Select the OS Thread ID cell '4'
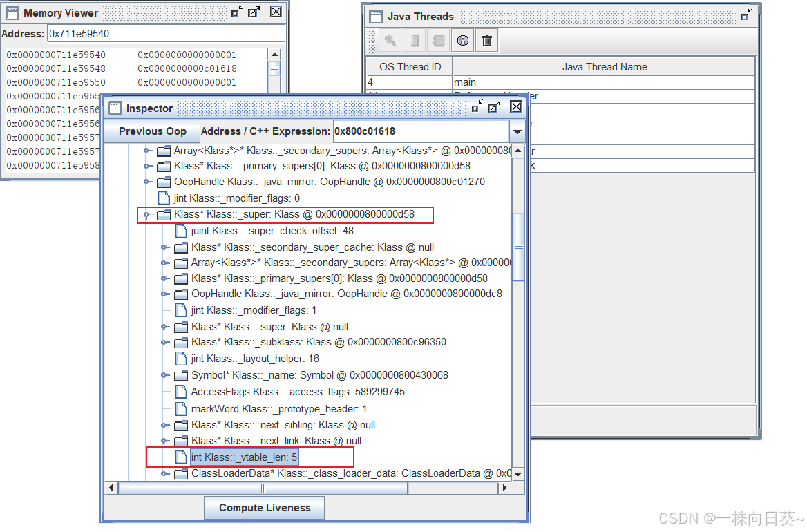Viewport: 807px width, 532px height. pos(409,82)
